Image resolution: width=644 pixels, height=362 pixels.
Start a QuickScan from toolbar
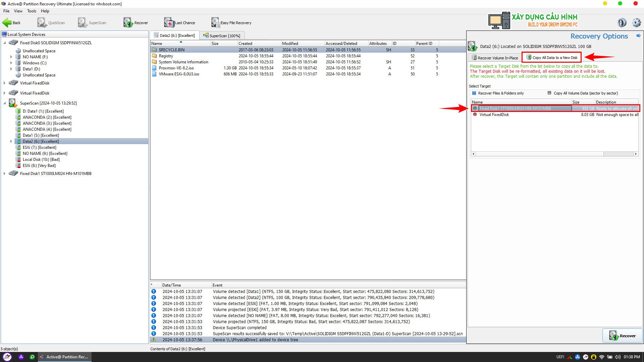[51, 23]
